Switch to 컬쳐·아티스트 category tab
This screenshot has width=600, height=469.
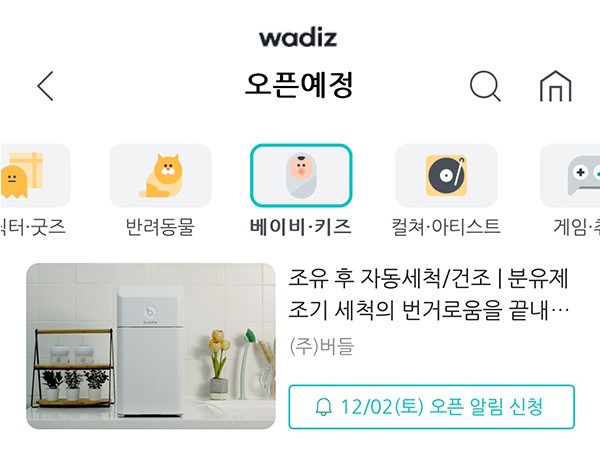pos(446,226)
